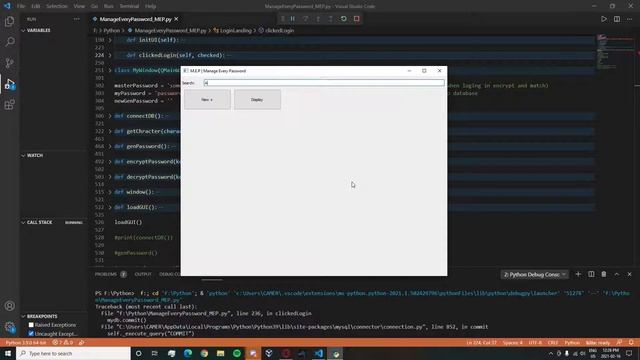Close the ManageEveryPassword_MEP.py tab
Image resolution: width=640 pixels, height=360 pixels.
coord(176,19)
